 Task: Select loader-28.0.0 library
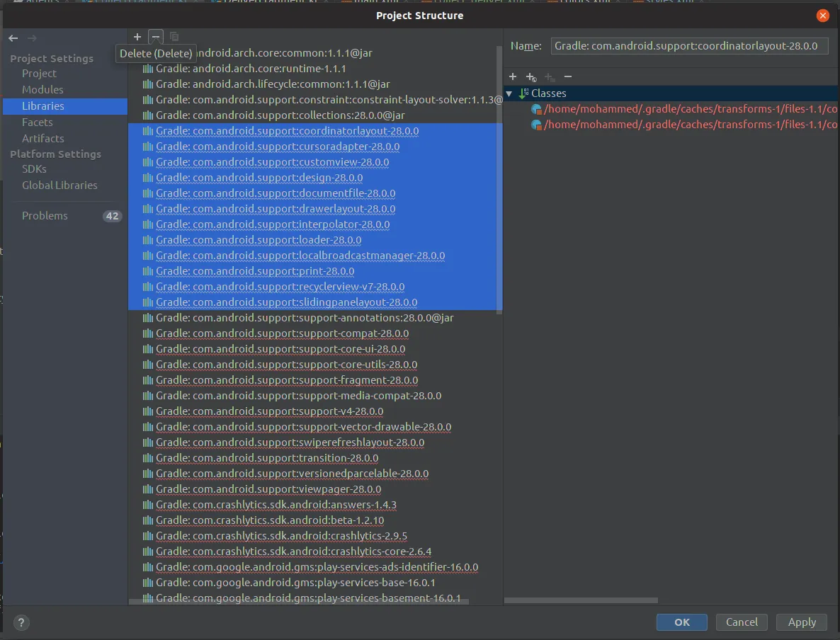pos(315,239)
